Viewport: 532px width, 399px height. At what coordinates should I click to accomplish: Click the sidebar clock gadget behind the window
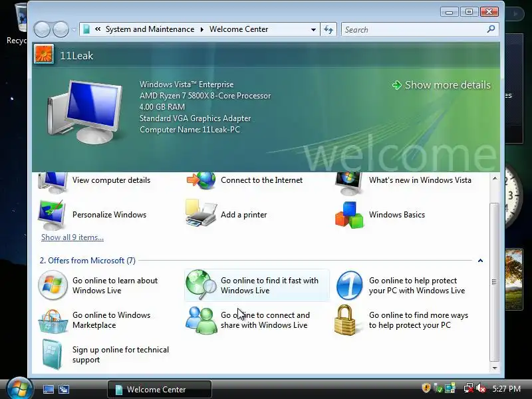[513, 197]
